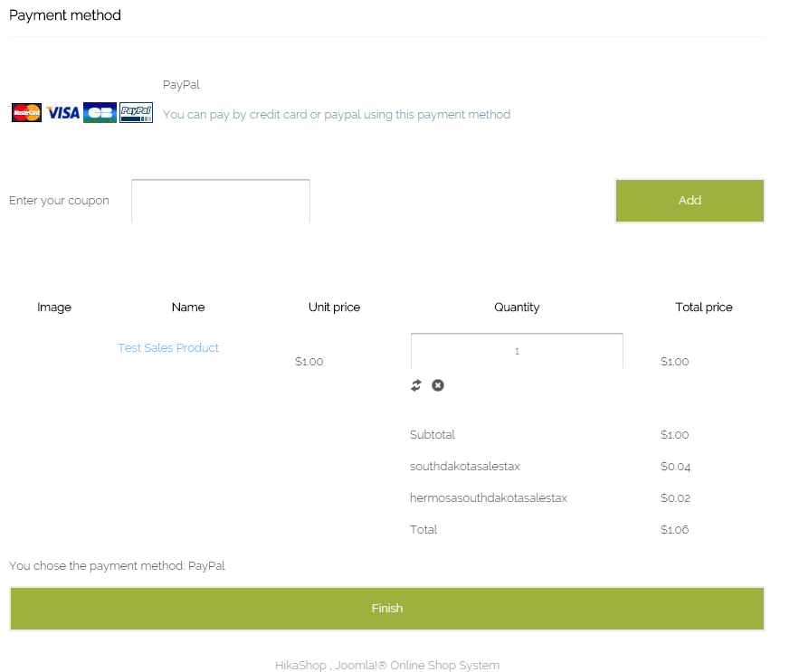
Task: Click the Joomla! Online Shop System link
Action: coord(417,666)
